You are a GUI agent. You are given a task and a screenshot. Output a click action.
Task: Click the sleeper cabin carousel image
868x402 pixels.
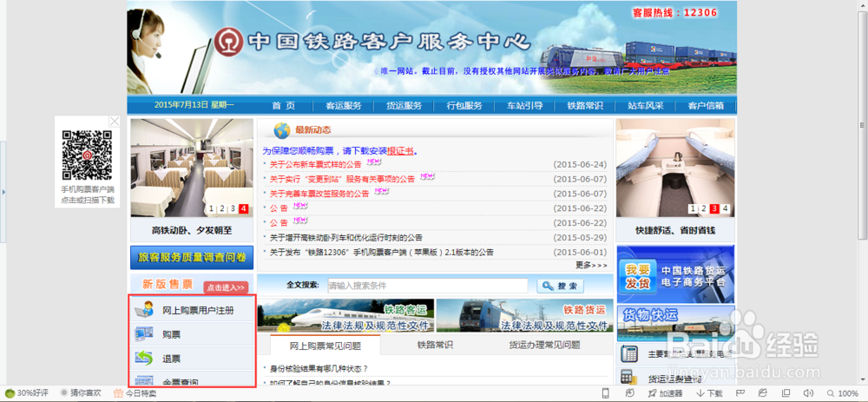pyautogui.click(x=675, y=168)
